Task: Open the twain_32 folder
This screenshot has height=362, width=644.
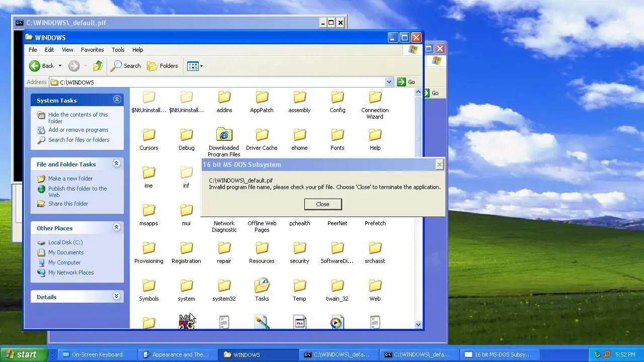Action: pyautogui.click(x=337, y=291)
